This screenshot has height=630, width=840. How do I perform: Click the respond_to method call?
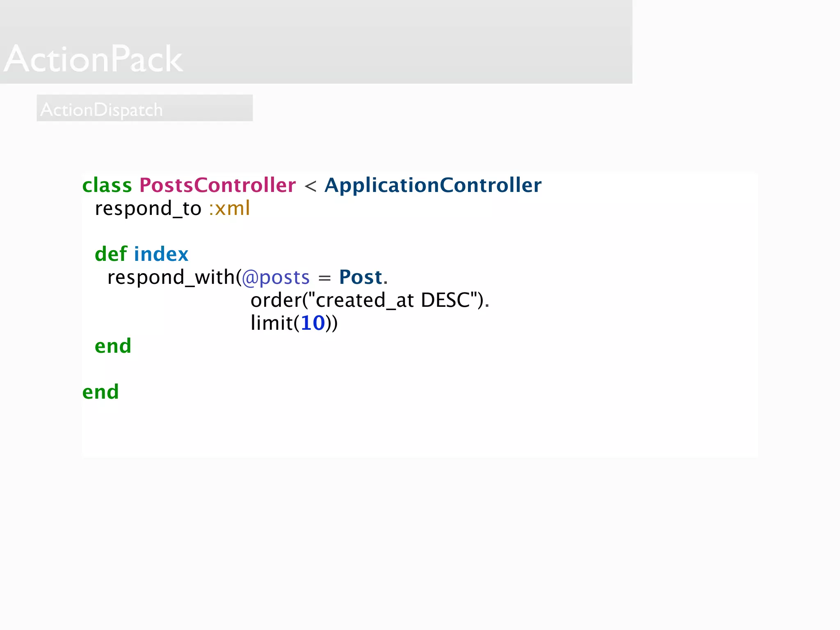[x=148, y=209]
